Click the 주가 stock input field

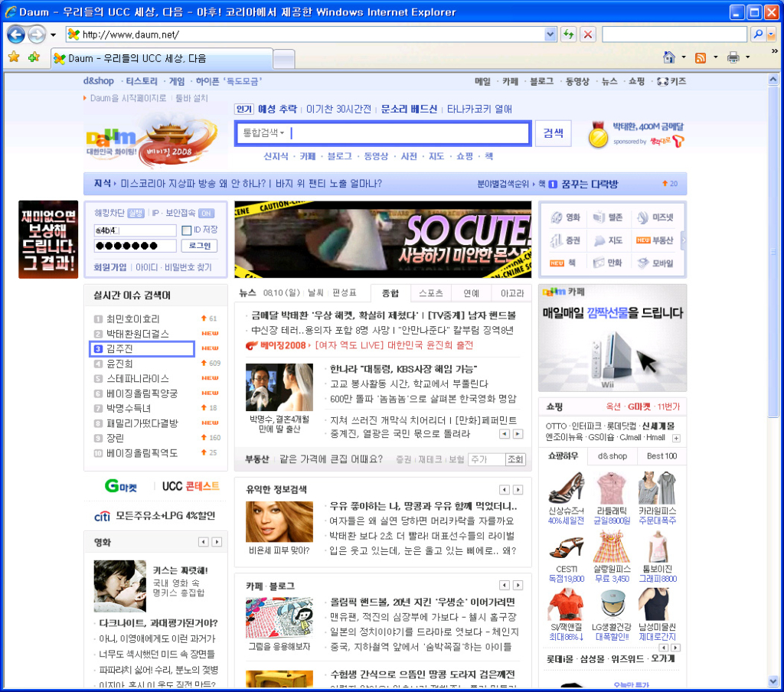pyautogui.click(x=486, y=459)
